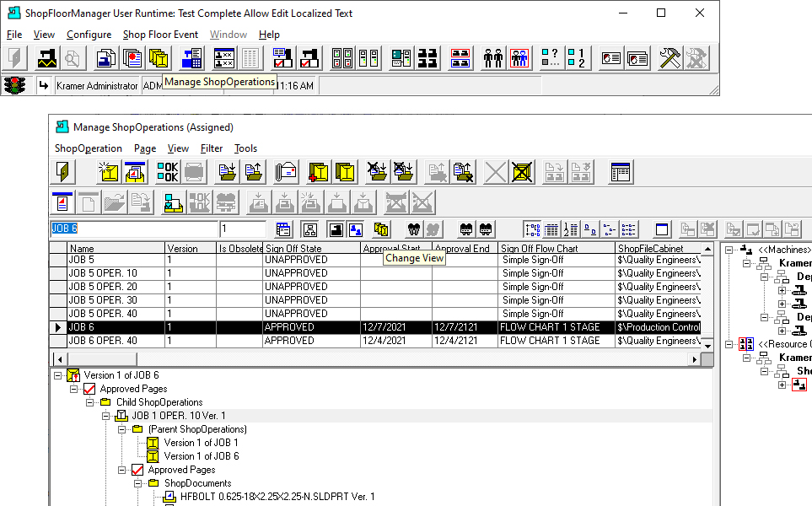Sort by the Sign Off Flow Chart column header
812x506 pixels.
tap(557, 248)
